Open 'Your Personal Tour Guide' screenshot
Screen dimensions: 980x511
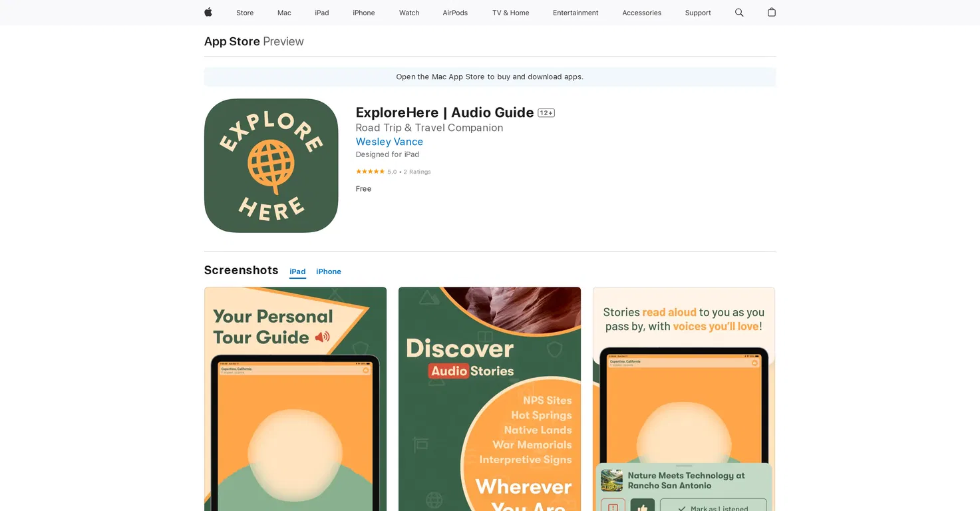295,399
